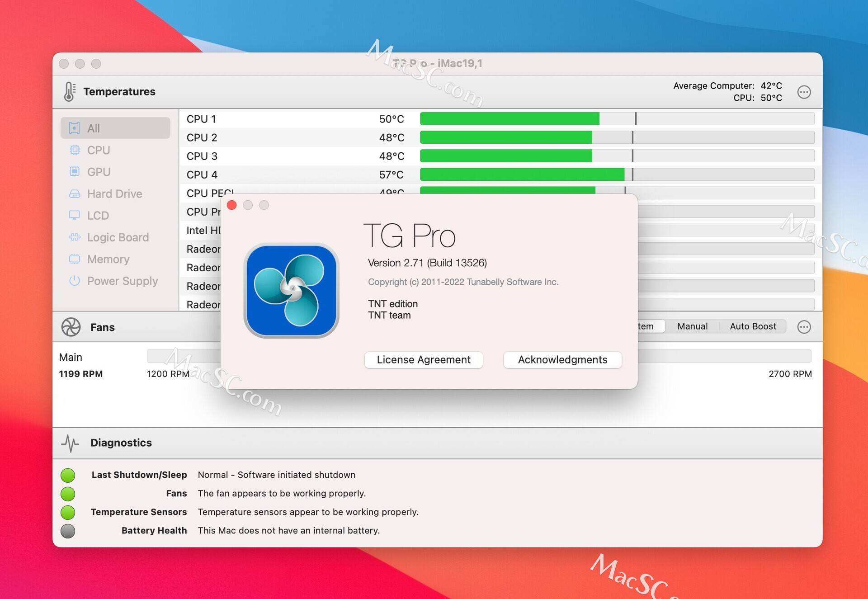Click the CPU 3 temperature bar
The width and height of the screenshot is (868, 599).
[x=617, y=156]
